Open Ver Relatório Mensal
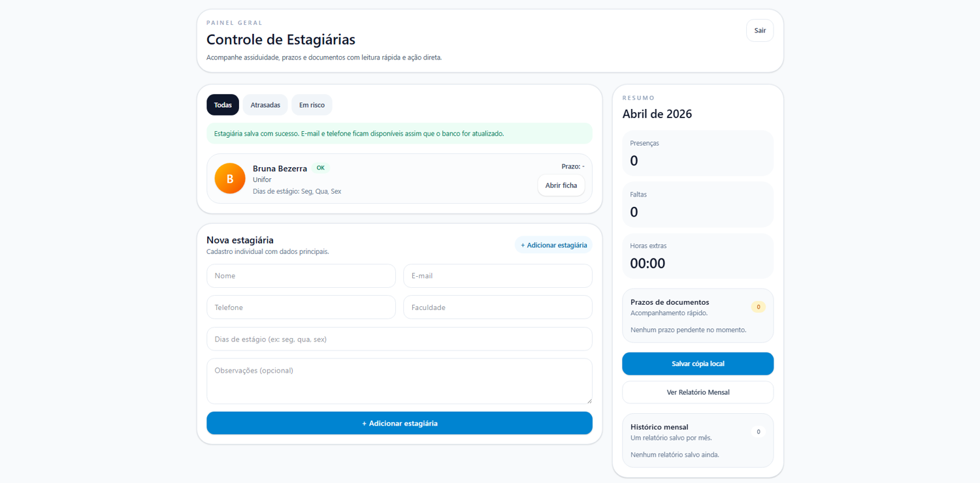The height and width of the screenshot is (483, 980). coord(697,392)
